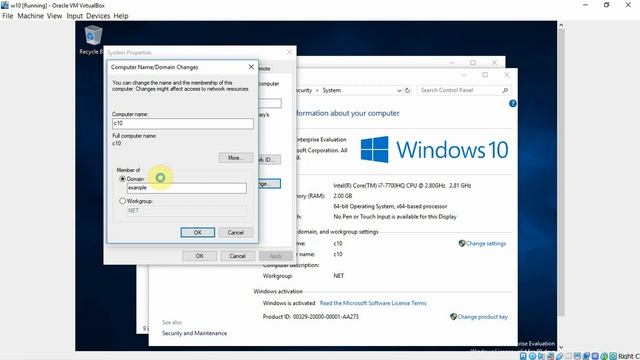
Task: Open the View menu
Action: tap(54, 16)
